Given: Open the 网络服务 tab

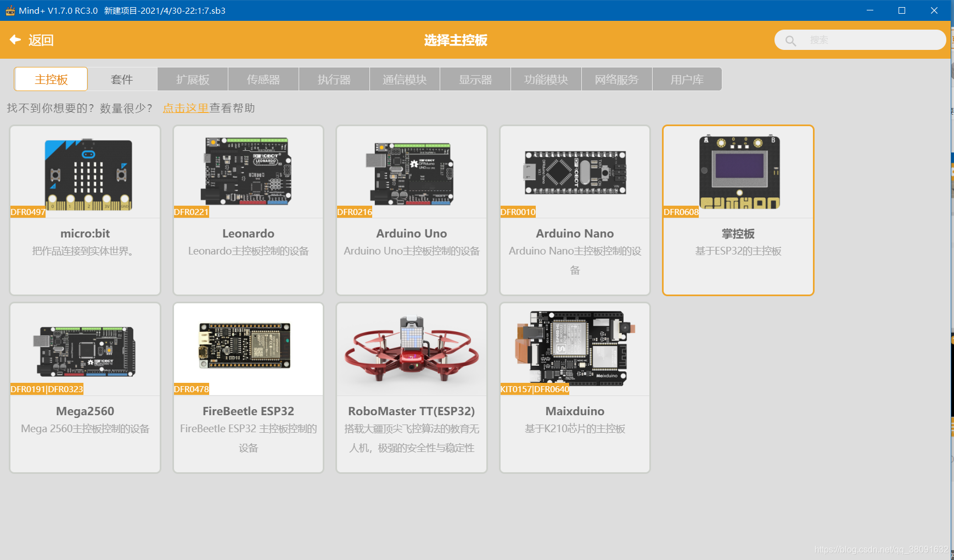Looking at the screenshot, I should (x=617, y=80).
